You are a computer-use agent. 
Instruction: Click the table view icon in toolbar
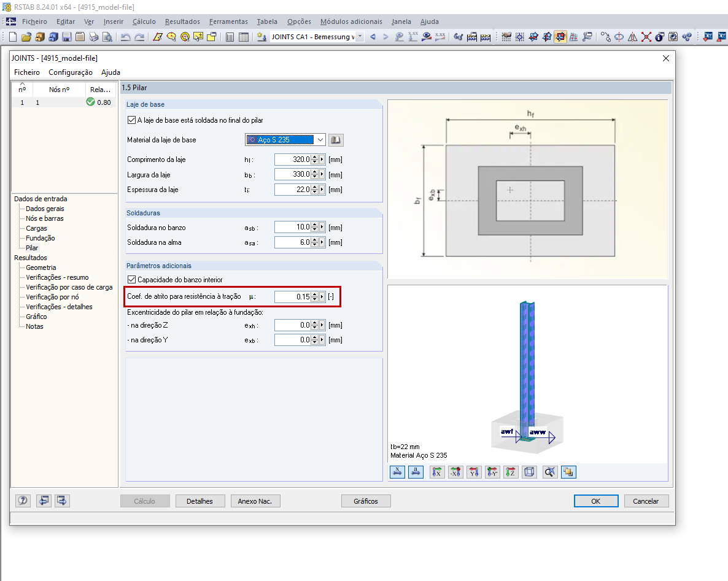[x=243, y=37]
